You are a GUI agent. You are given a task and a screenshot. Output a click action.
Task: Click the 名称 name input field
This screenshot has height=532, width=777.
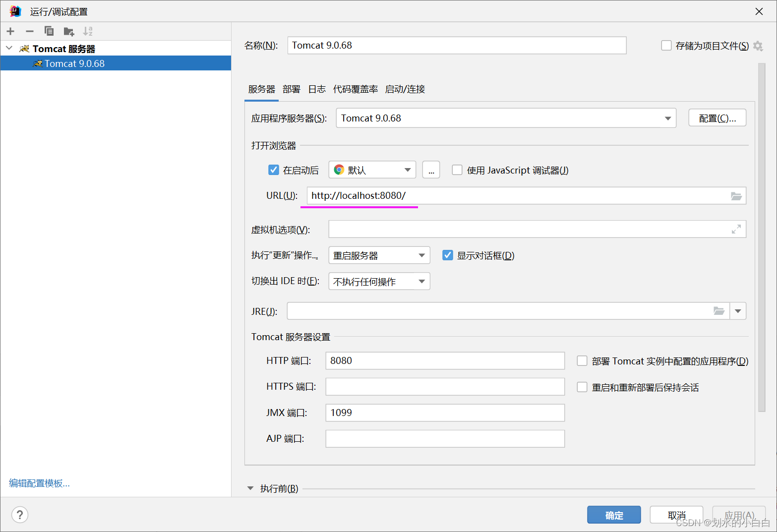tap(457, 46)
